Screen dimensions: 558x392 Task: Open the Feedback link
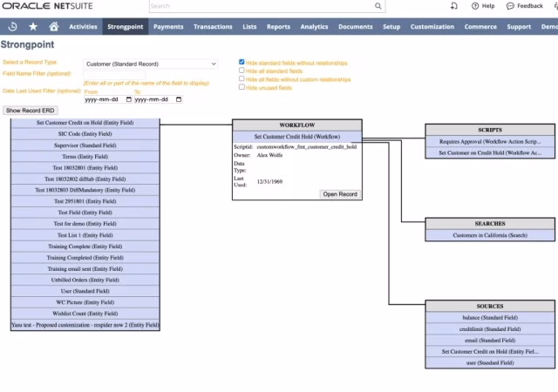[x=525, y=6]
